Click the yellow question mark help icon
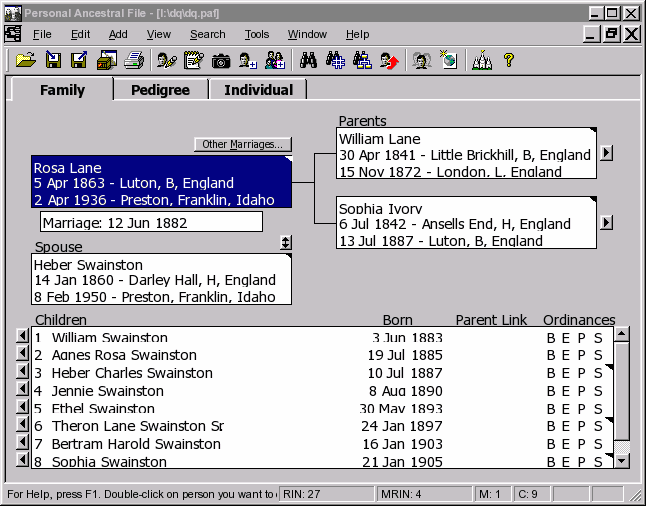The image size is (646, 506). (x=509, y=60)
